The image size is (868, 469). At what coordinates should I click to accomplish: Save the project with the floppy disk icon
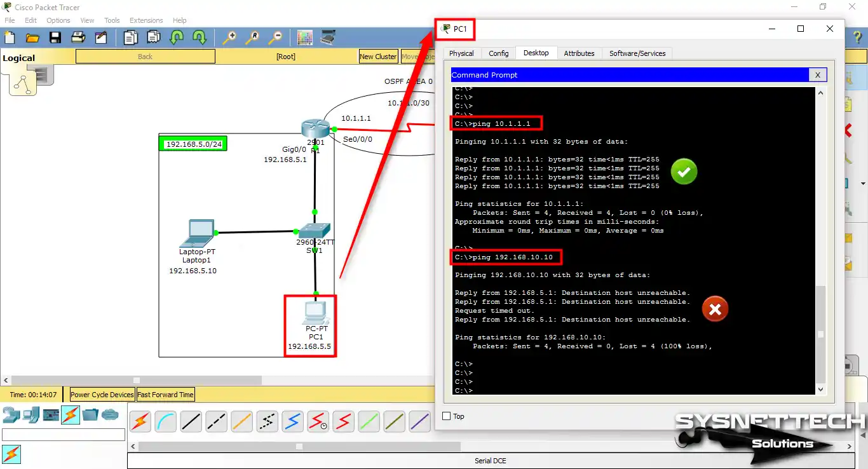(x=55, y=37)
